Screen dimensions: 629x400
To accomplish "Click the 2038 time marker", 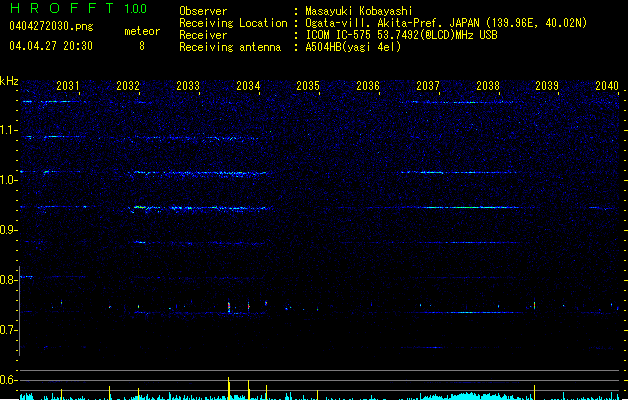I will [x=488, y=85].
